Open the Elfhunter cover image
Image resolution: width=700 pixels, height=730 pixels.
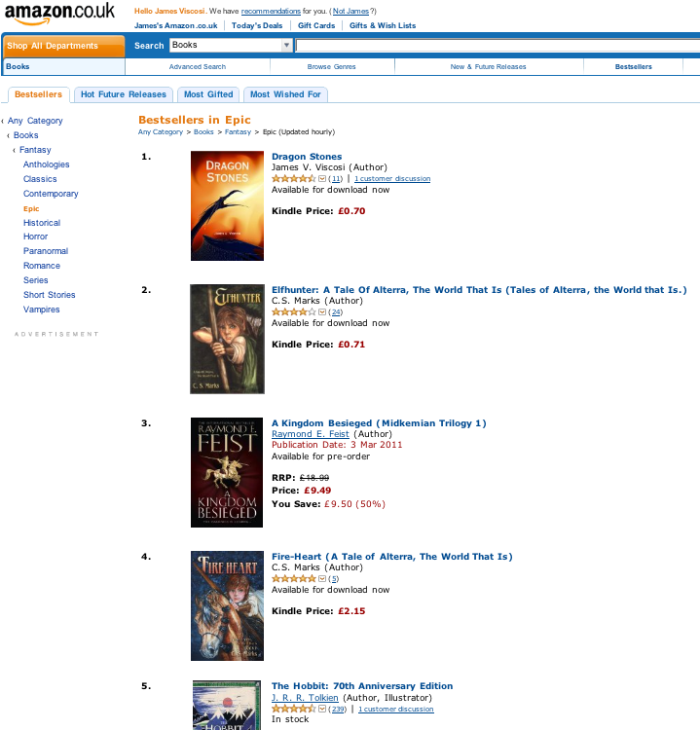coord(227,339)
